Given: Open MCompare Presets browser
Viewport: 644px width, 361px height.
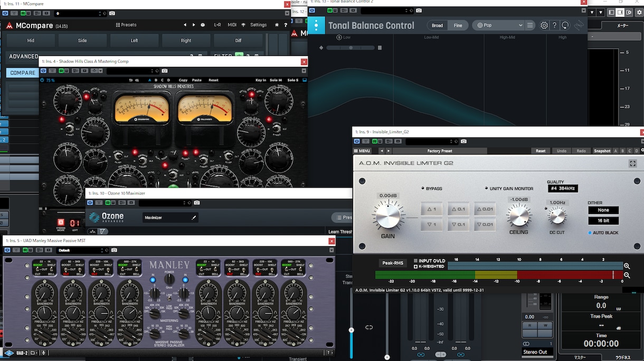Looking at the screenshot, I should (x=126, y=25).
